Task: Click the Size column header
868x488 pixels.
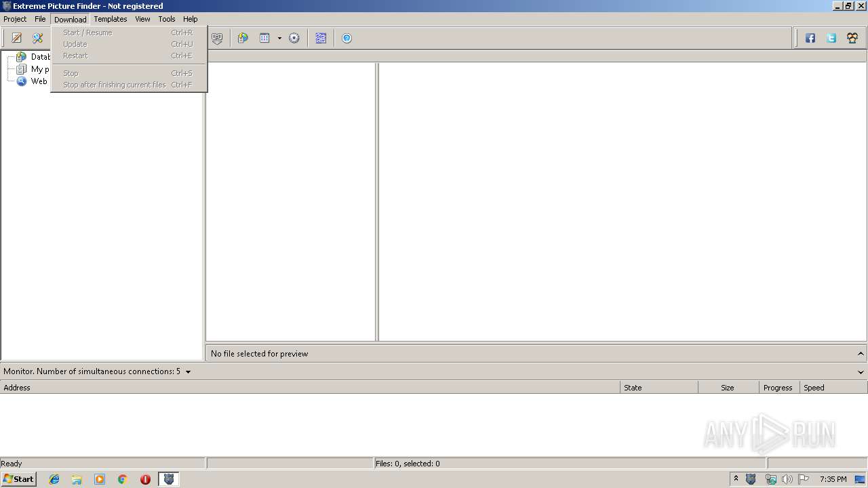Action: pos(728,388)
